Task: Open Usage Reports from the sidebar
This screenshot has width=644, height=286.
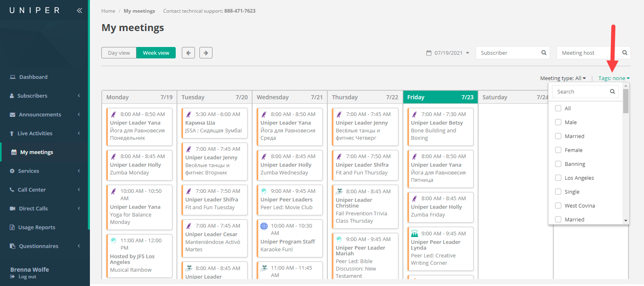Action: 37,227
